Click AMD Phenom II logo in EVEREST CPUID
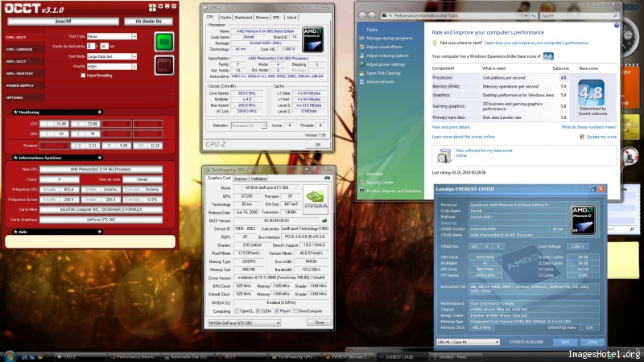Screen dimensions: 644x362 [x=583, y=220]
